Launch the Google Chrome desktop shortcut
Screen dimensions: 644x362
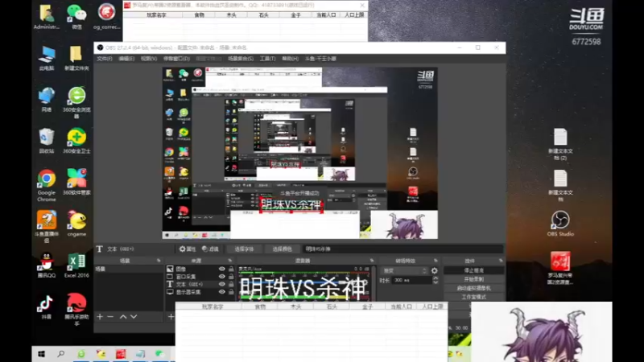pos(47,185)
